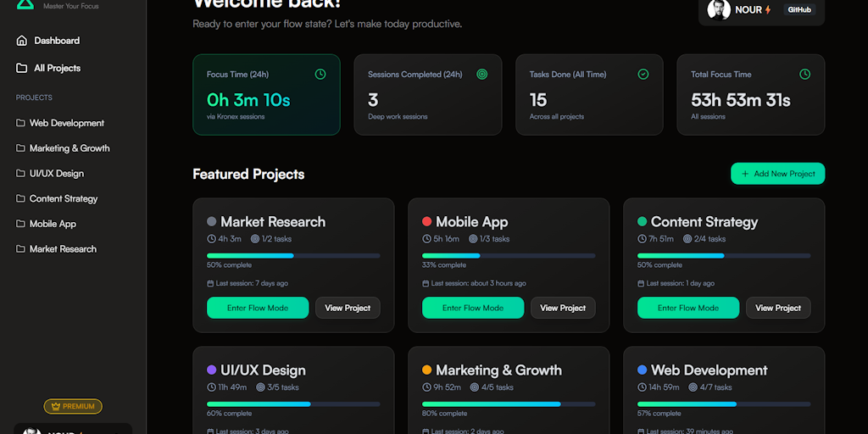
Task: Click tasks target icon on Content Strategy card
Action: coord(687,239)
